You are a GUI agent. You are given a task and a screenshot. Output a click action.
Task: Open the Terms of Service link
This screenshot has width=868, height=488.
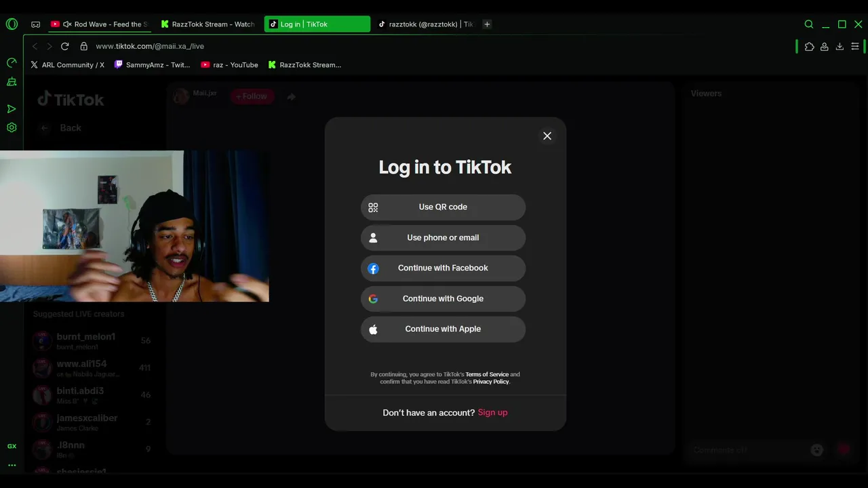pos(487,374)
